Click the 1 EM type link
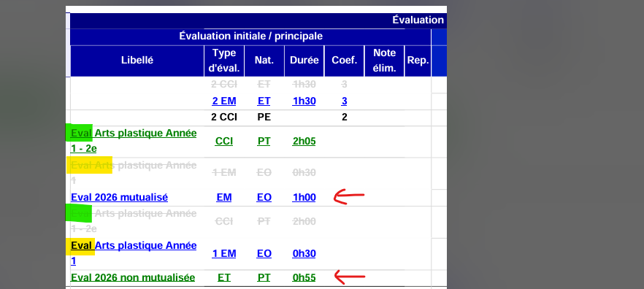Image resolution: width=644 pixels, height=289 pixels. (x=224, y=254)
